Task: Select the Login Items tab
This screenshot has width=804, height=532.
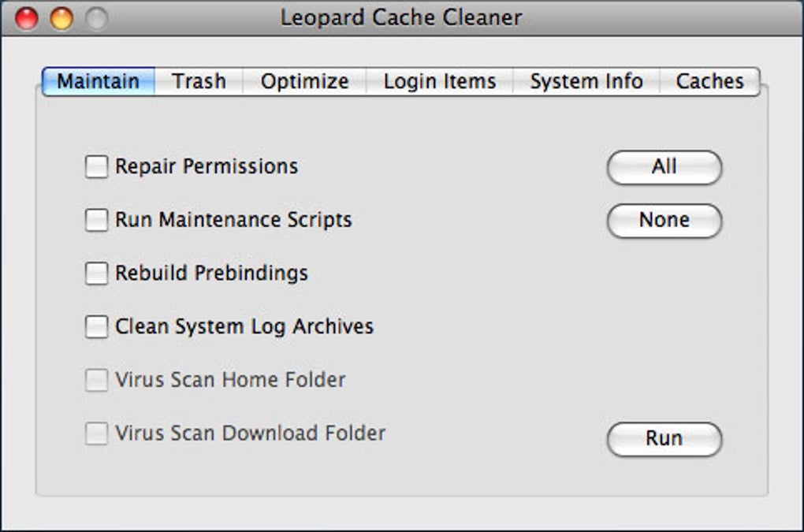Action: coord(439,82)
